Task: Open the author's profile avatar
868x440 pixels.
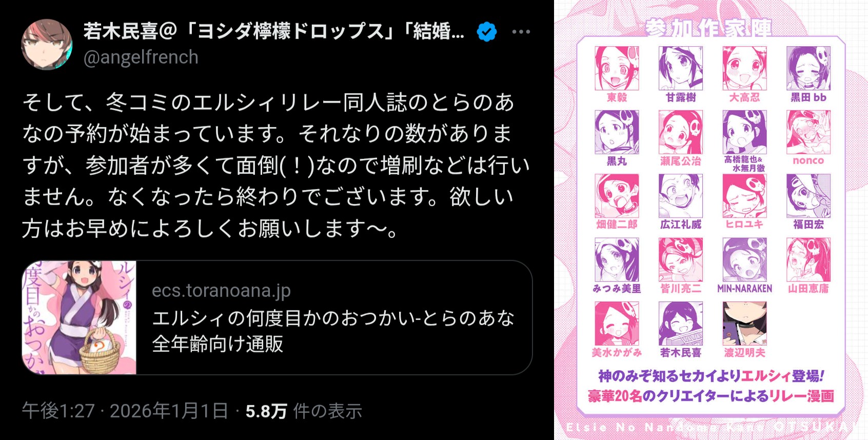Action: 47,45
